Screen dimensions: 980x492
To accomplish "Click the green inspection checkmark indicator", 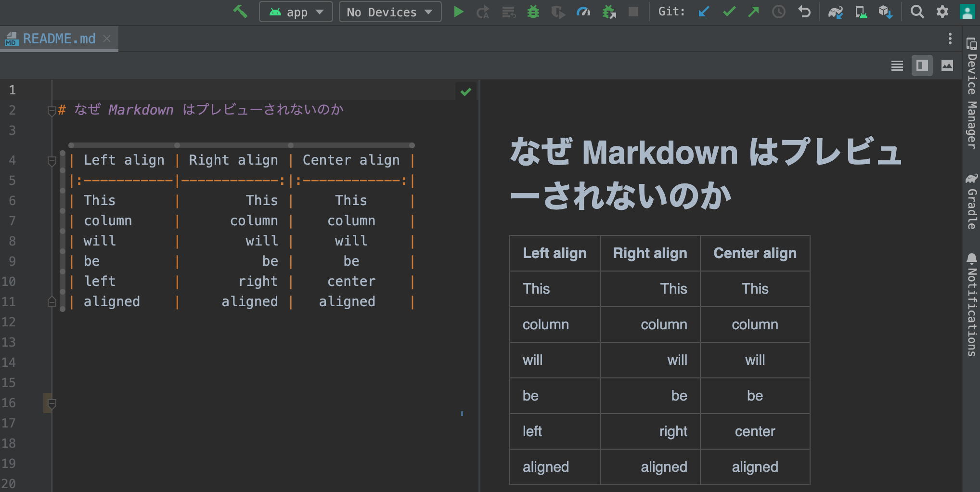I will pyautogui.click(x=466, y=91).
